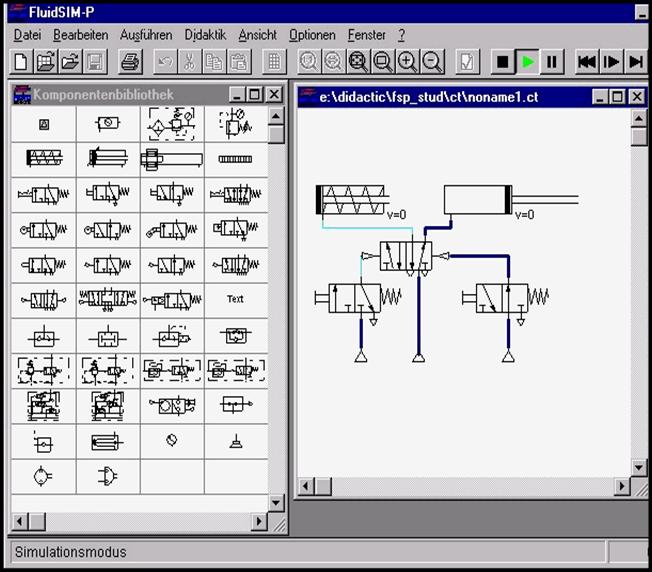Open the Didaktik menu
The image size is (652, 572).
[x=205, y=35]
